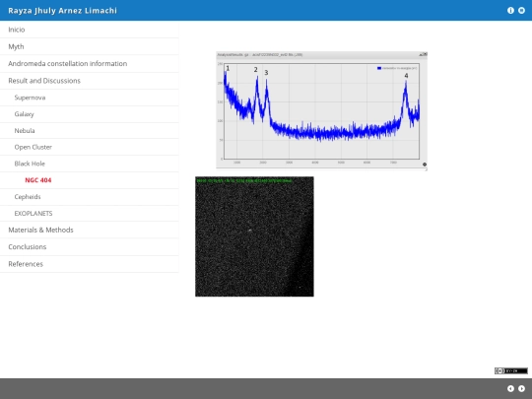Screen dimensions: 532x399
Task: Open the Inicio page
Action: coord(90,30)
